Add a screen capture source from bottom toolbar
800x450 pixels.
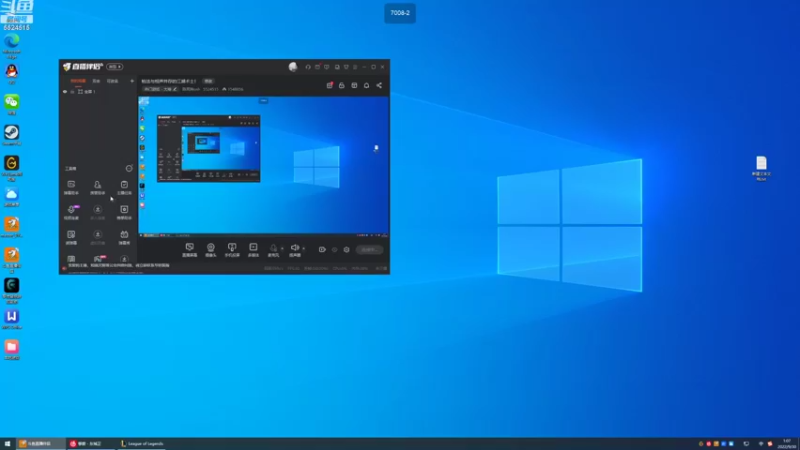(x=189, y=249)
